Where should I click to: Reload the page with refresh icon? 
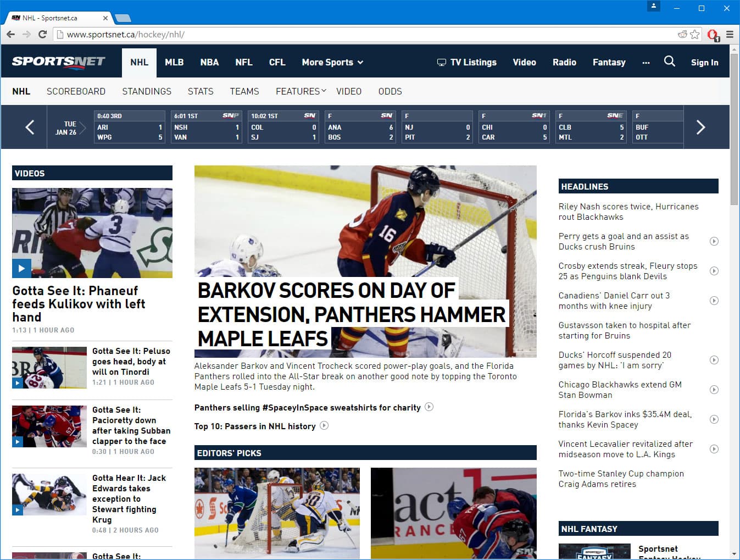click(42, 34)
